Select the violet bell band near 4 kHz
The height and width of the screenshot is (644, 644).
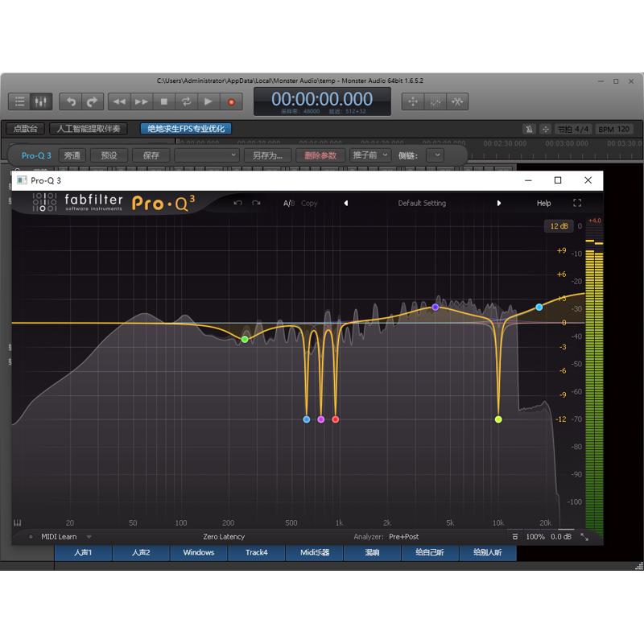click(x=436, y=308)
